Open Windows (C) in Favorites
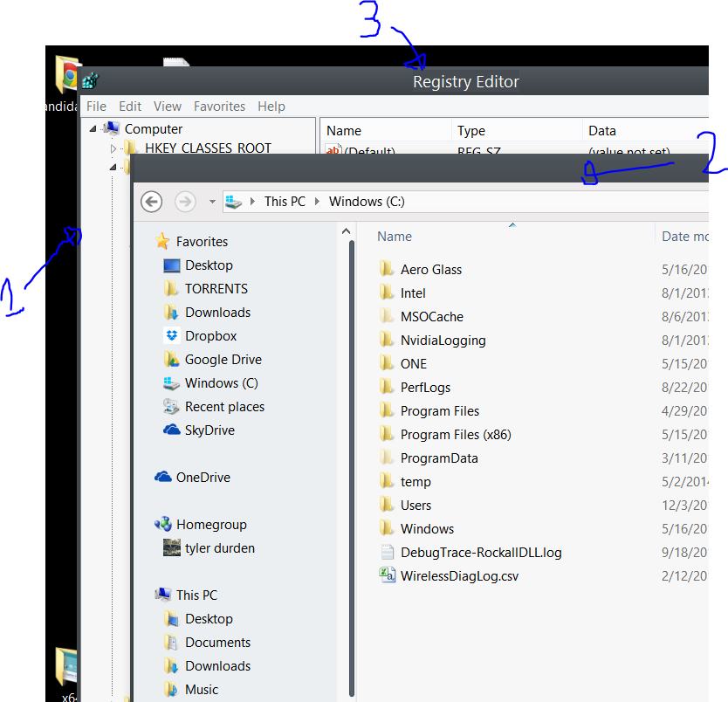The width and height of the screenshot is (728, 702). (221, 383)
